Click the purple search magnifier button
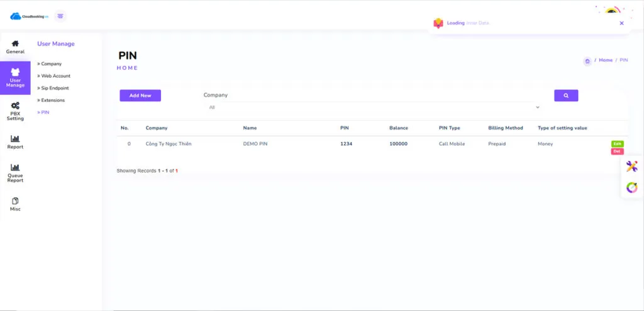Screen dimensions: 644x311 pyautogui.click(x=565, y=95)
